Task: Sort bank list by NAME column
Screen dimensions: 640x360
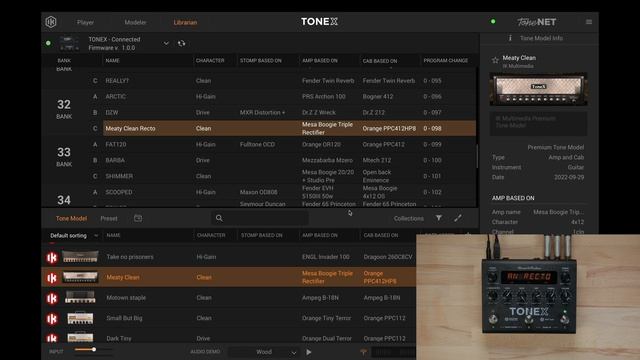Action: [x=113, y=60]
